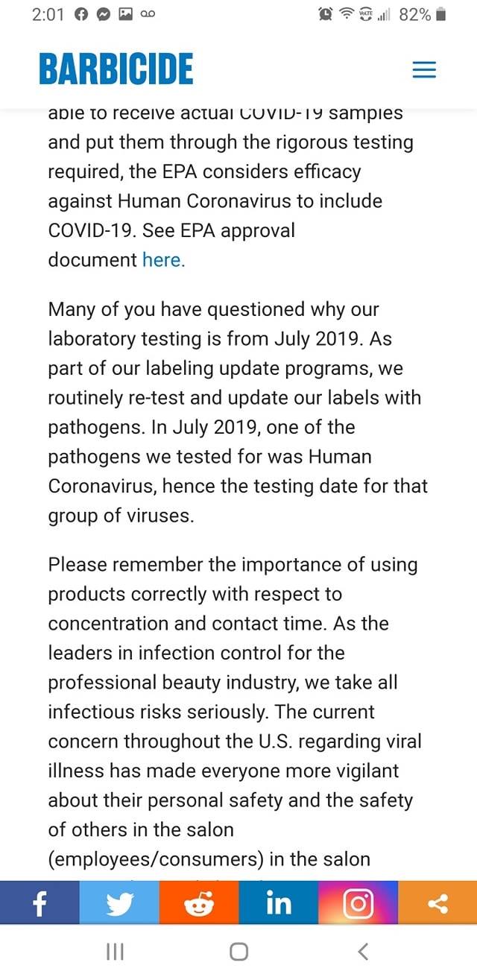The height and width of the screenshot is (980, 477).
Task: Tap the Messenger notification in status bar
Action: [104, 15]
